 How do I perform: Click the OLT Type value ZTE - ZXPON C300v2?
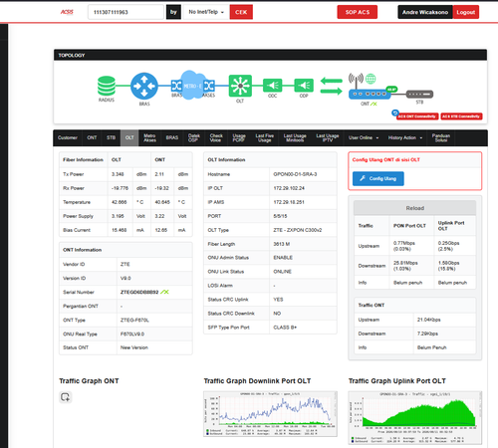[x=298, y=230]
